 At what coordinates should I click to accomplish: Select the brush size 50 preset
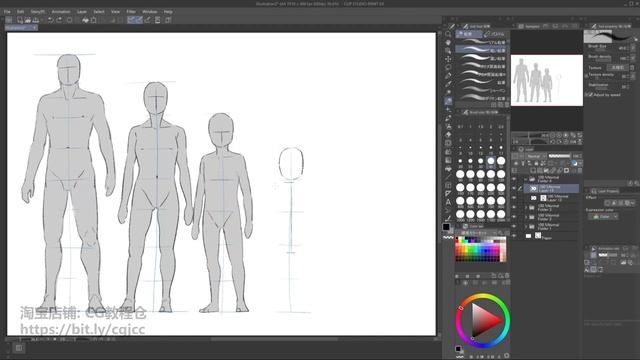(x=501, y=162)
